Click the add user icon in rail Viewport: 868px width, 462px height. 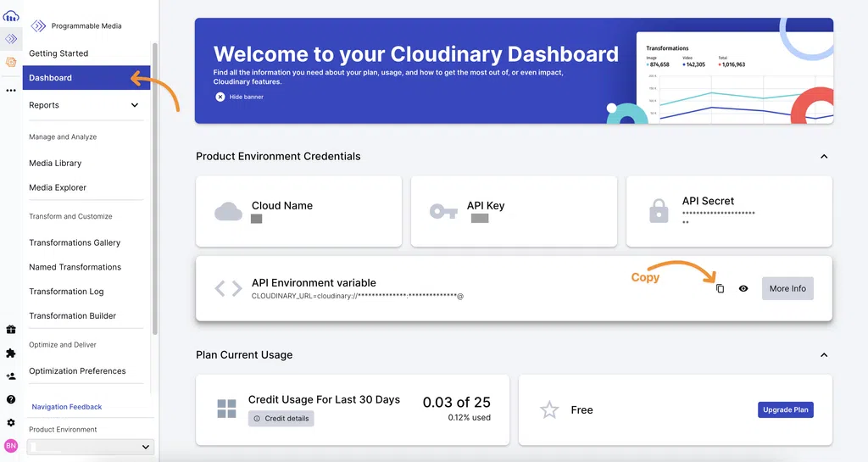[x=10, y=376]
